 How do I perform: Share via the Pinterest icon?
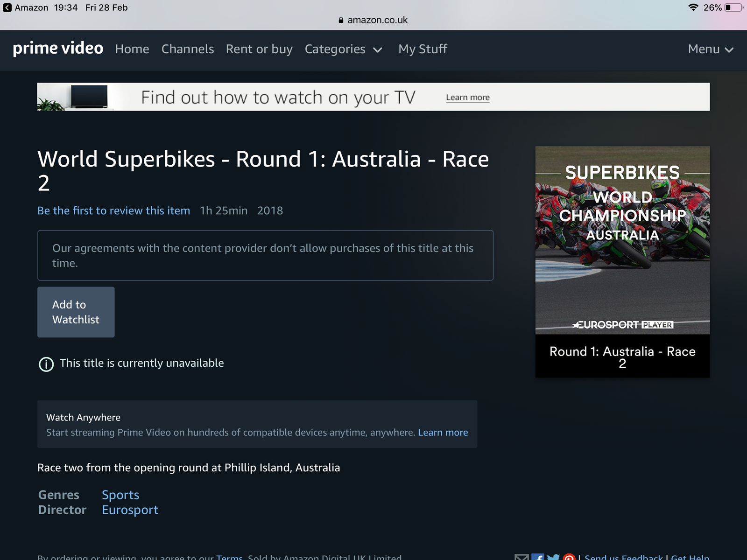point(569,557)
